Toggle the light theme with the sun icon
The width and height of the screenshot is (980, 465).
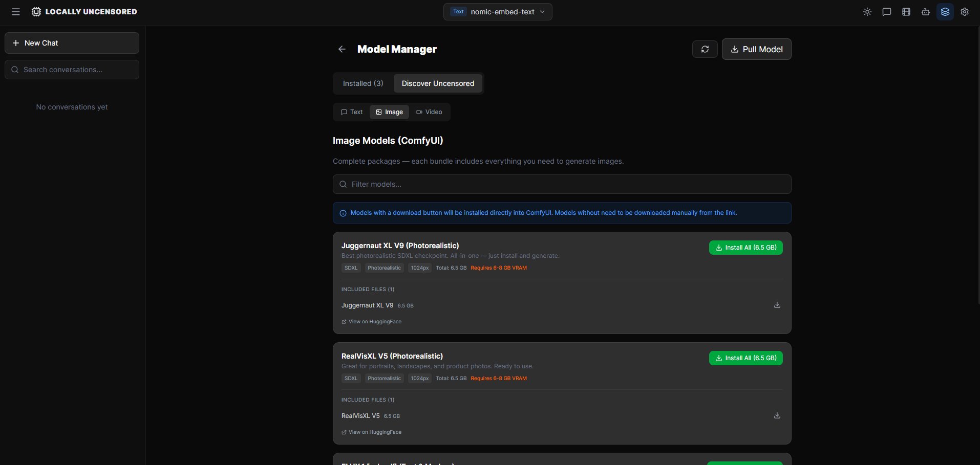tap(867, 12)
